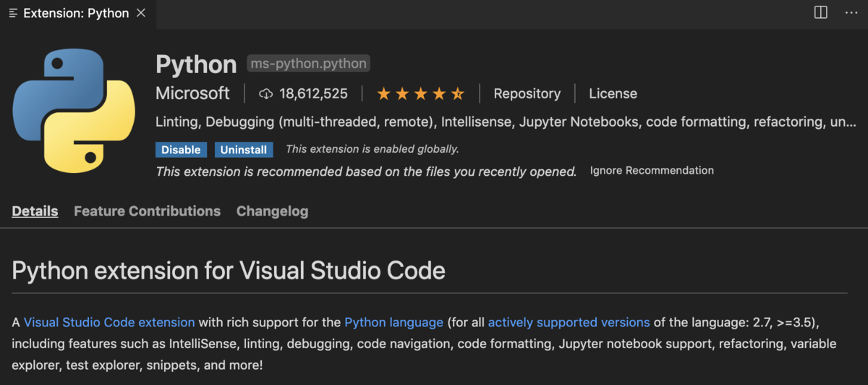
Task: Open the actively supported versions link
Action: coord(569,322)
